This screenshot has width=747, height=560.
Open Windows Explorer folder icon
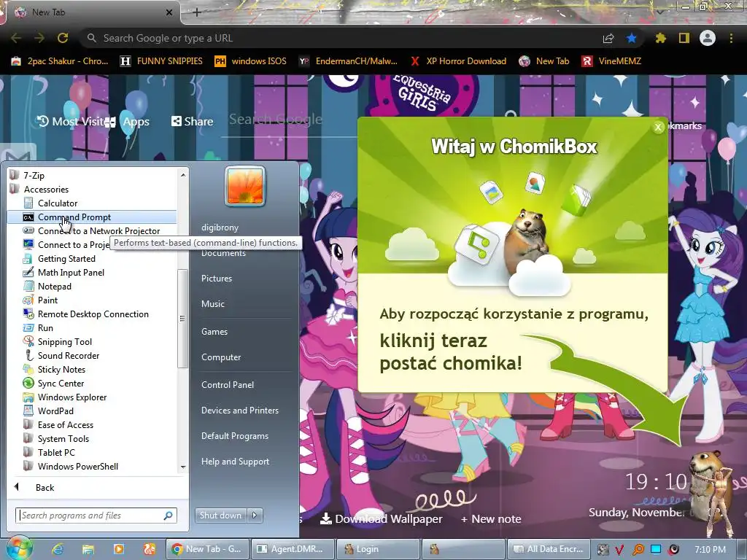coord(28,397)
